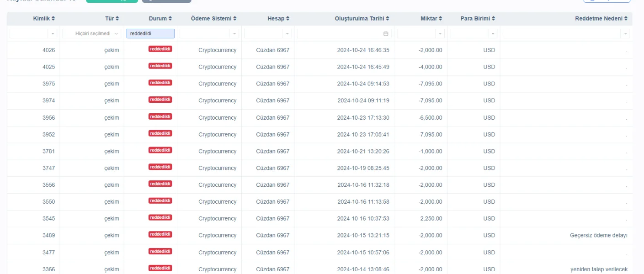
Task: Click the Reddetme Nedeni sort arrows
Action: pos(625,19)
